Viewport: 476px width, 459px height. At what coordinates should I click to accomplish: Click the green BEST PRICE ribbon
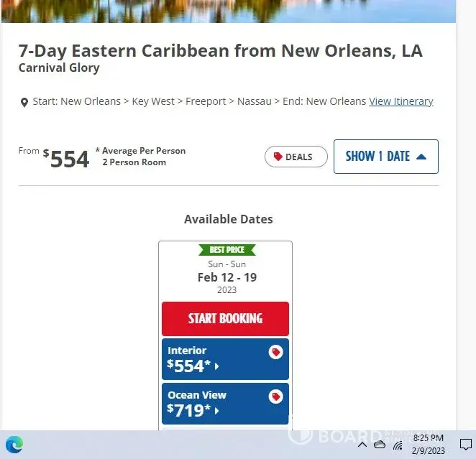tap(226, 250)
